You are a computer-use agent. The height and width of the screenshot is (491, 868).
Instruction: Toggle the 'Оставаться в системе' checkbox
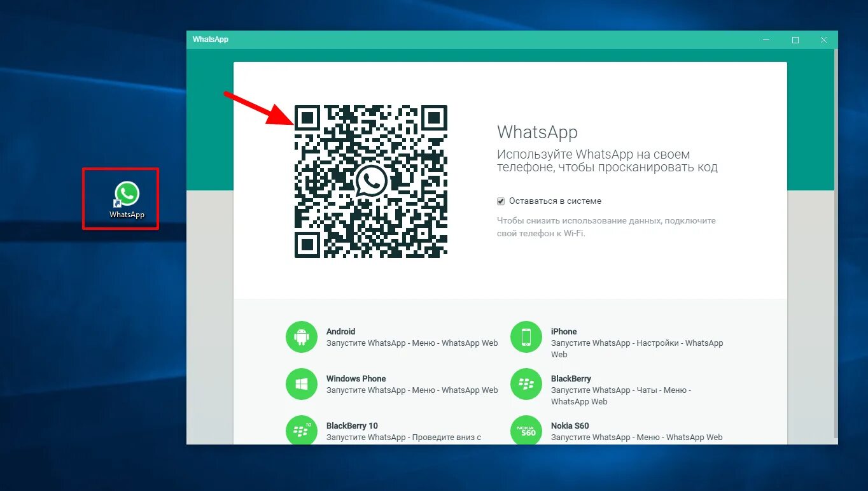501,201
